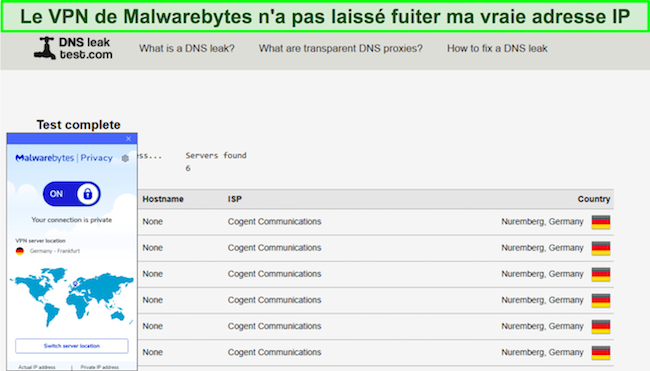
Task: Open Malwarebytes Privacy settings gear
Action: click(125, 158)
